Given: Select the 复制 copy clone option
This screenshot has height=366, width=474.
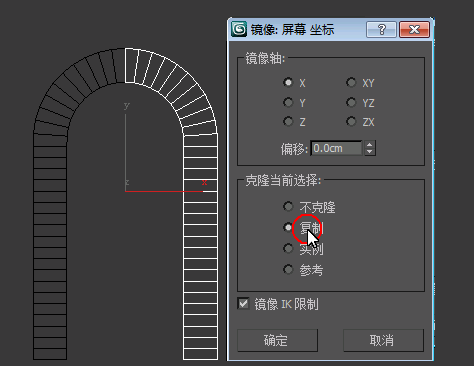Looking at the screenshot, I should point(288,227).
